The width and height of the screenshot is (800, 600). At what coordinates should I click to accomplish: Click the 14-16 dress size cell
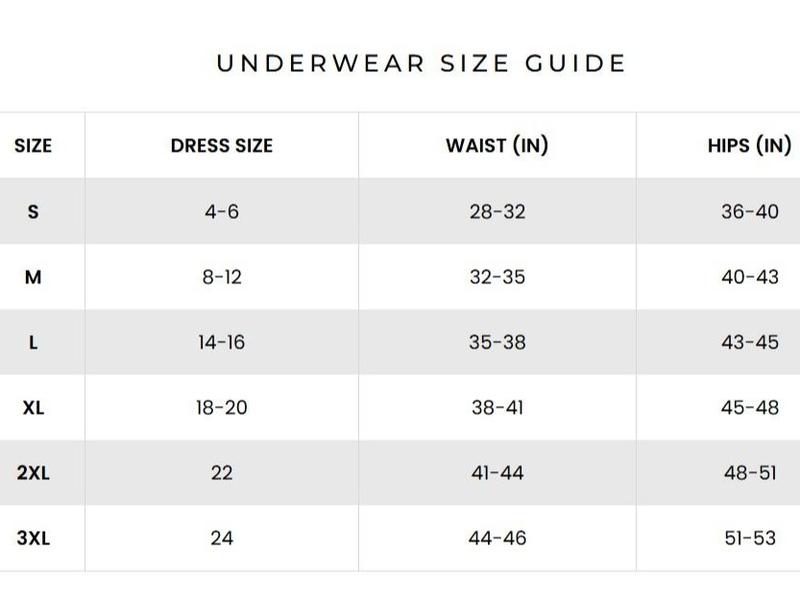pos(222,342)
